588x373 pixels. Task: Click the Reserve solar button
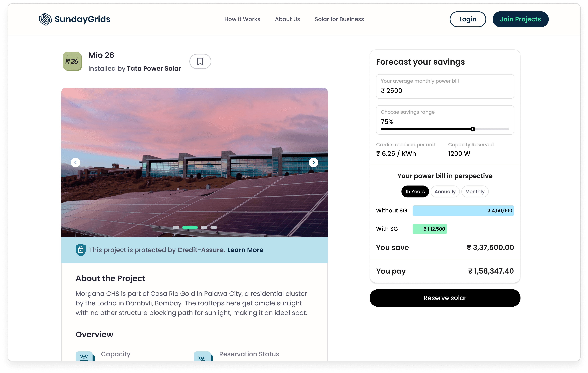(445, 298)
